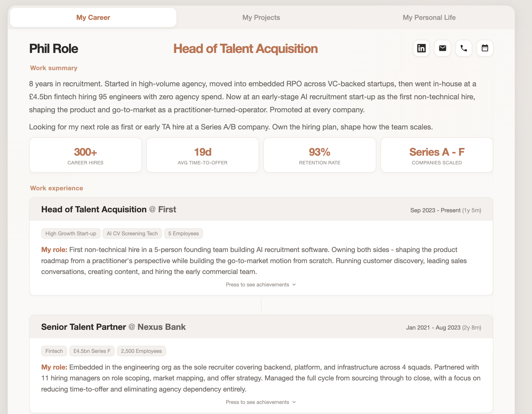
Task: Click chevron under Nexus Bank achievements
Action: tap(294, 402)
